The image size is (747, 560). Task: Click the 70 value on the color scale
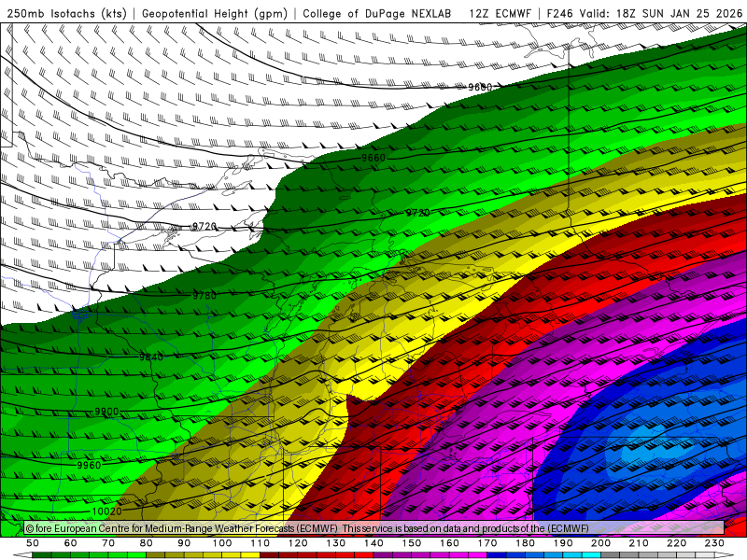click(x=108, y=543)
